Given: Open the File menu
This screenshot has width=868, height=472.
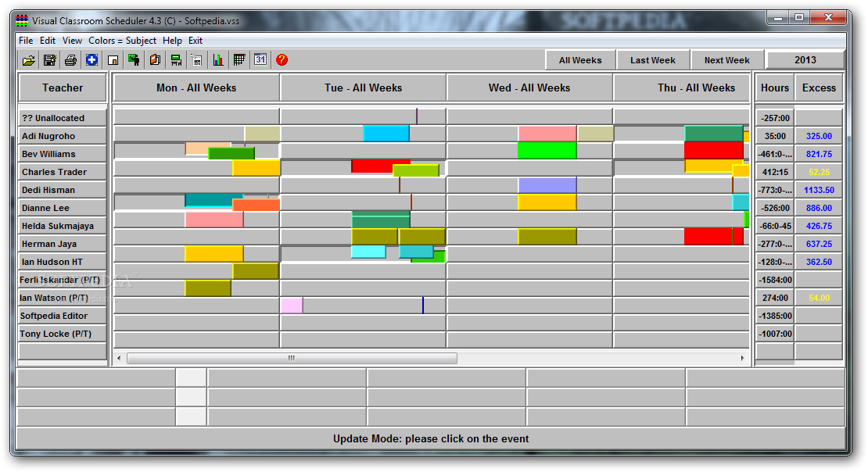Looking at the screenshot, I should (x=26, y=41).
